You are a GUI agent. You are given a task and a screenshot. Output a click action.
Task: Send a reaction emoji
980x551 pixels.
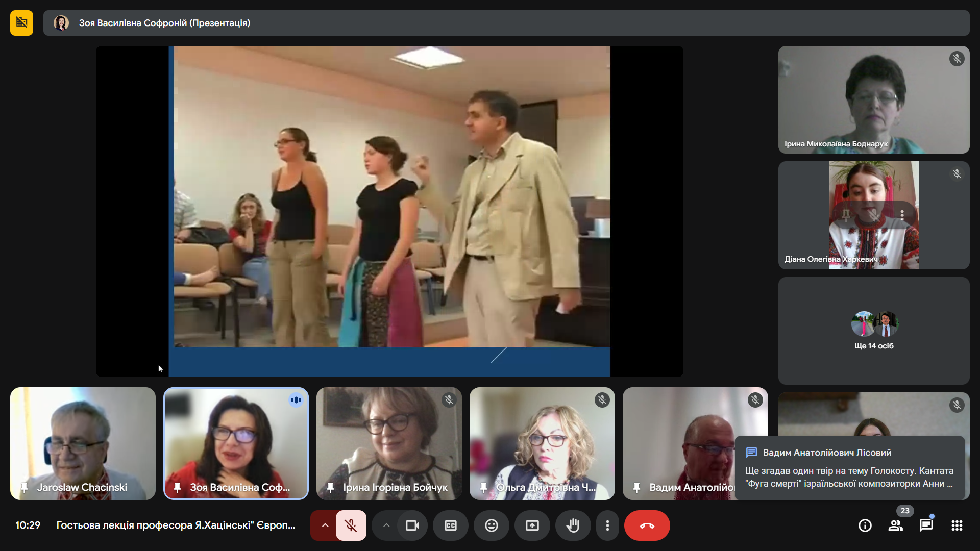pos(492,525)
